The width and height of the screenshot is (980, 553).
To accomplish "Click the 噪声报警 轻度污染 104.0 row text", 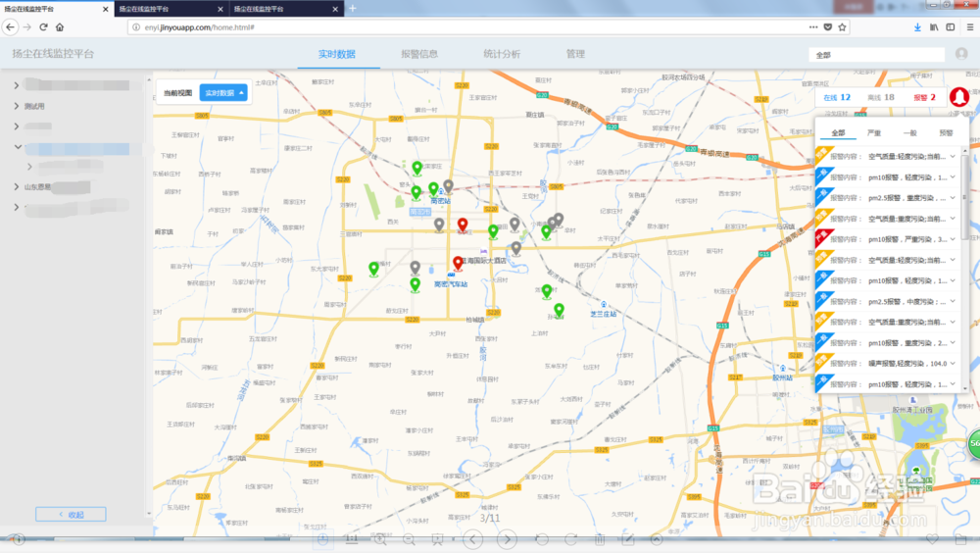I will (x=906, y=363).
